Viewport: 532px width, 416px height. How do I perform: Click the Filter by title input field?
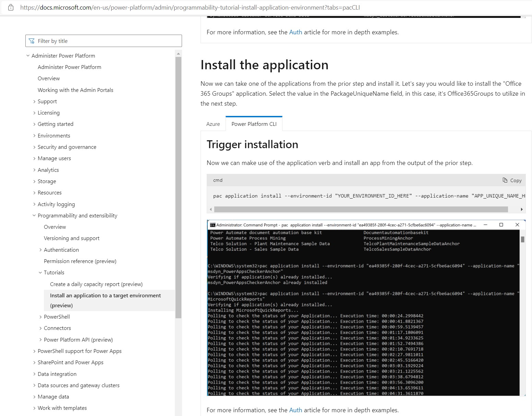click(103, 40)
